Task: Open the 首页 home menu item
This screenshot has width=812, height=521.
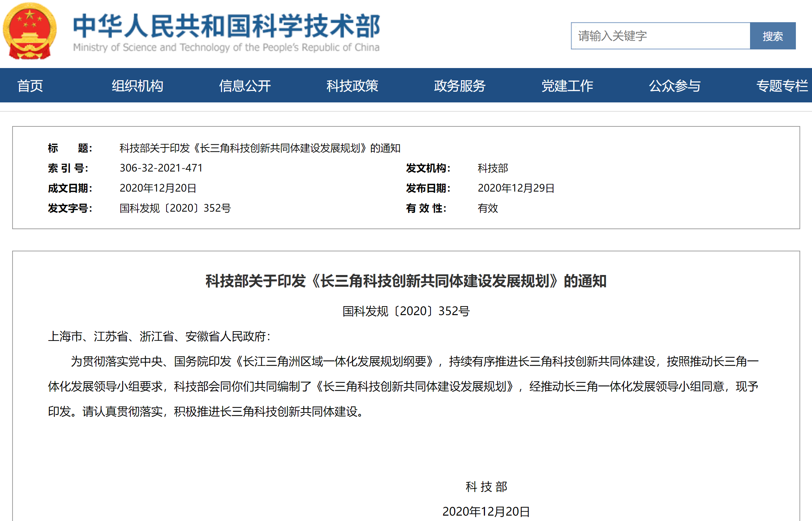Action: tap(30, 86)
